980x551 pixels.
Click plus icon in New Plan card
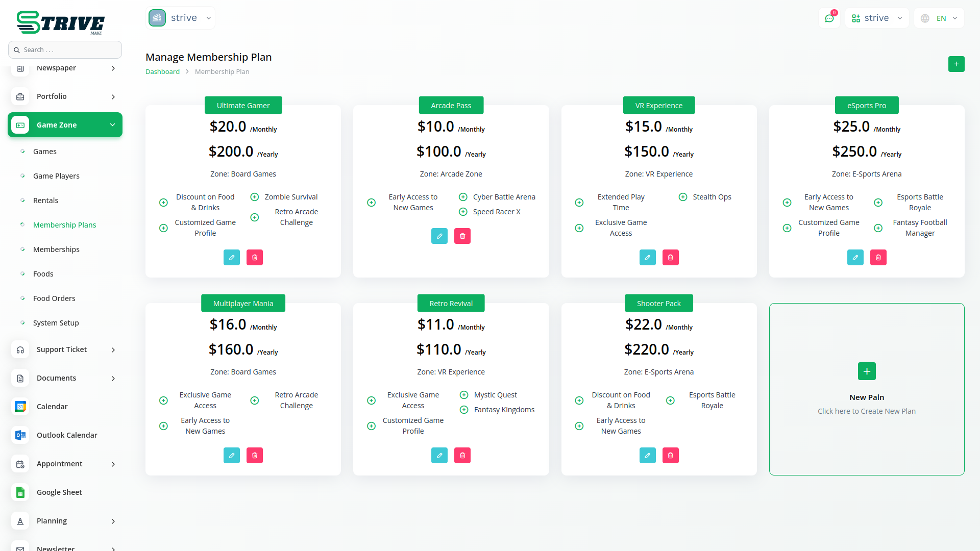point(867,371)
